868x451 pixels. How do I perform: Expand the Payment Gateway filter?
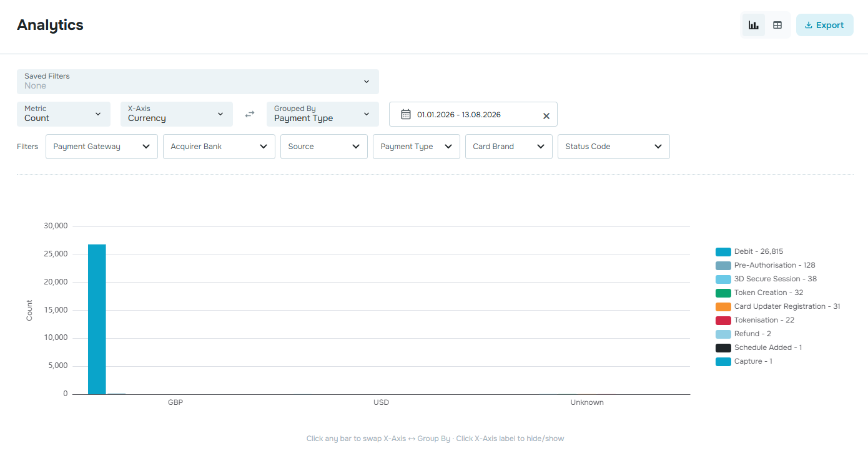102,147
